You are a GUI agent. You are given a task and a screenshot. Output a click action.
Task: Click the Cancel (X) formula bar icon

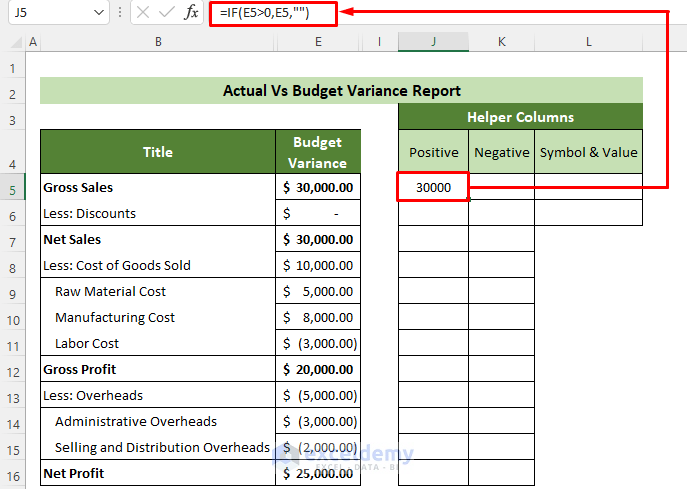143,13
